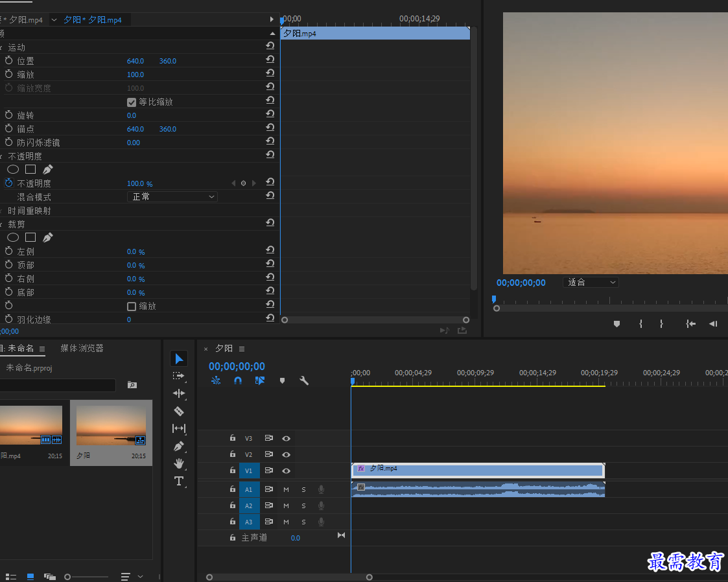Select the Track Select Forward tool
728x582 pixels.
(179, 376)
